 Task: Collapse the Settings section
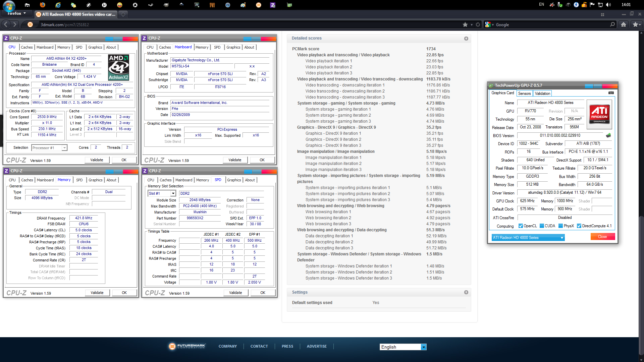[x=466, y=292]
